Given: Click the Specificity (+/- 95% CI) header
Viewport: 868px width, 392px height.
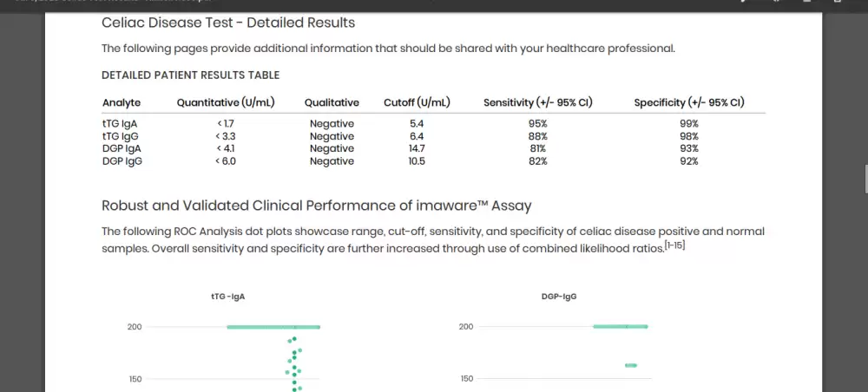Looking at the screenshot, I should 689,102.
